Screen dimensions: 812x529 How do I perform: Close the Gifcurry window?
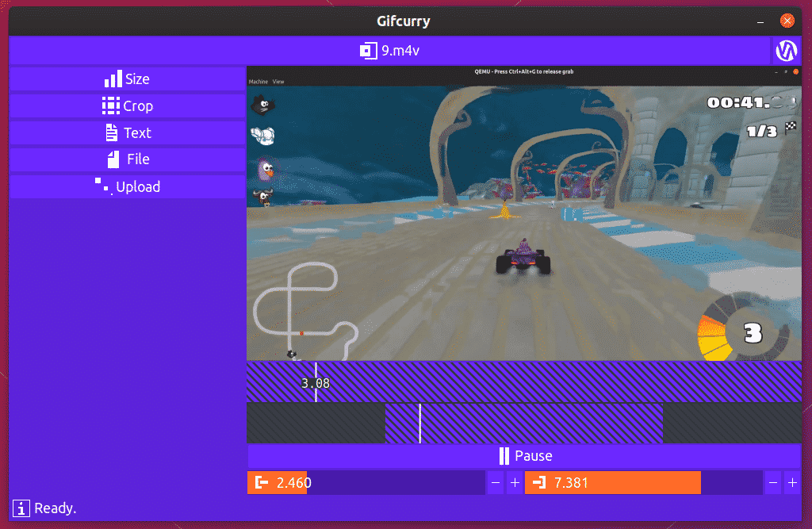(787, 21)
